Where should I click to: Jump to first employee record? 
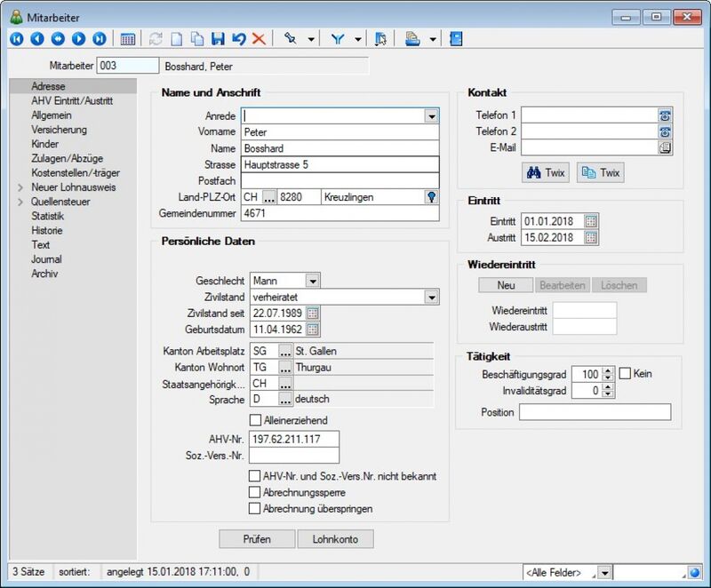[16, 39]
